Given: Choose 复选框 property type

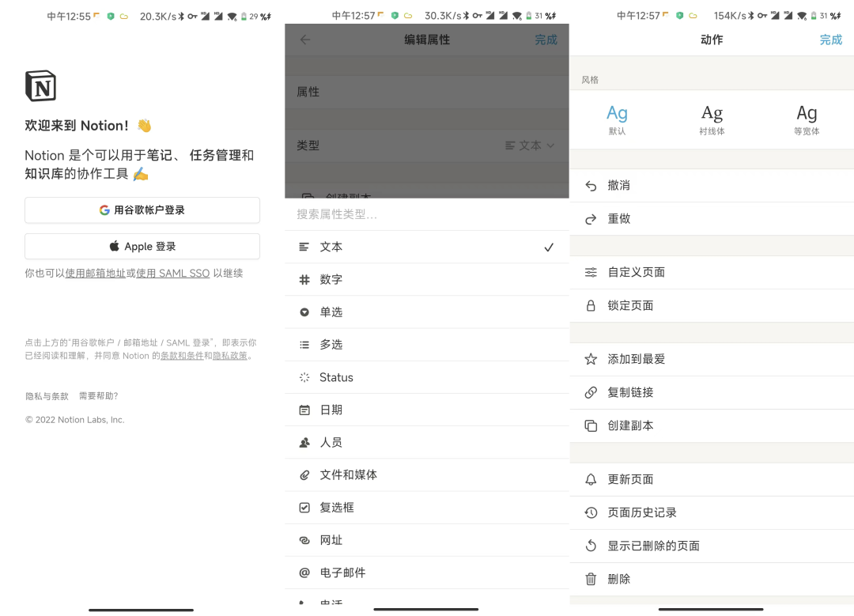Looking at the screenshot, I should click(x=427, y=508).
